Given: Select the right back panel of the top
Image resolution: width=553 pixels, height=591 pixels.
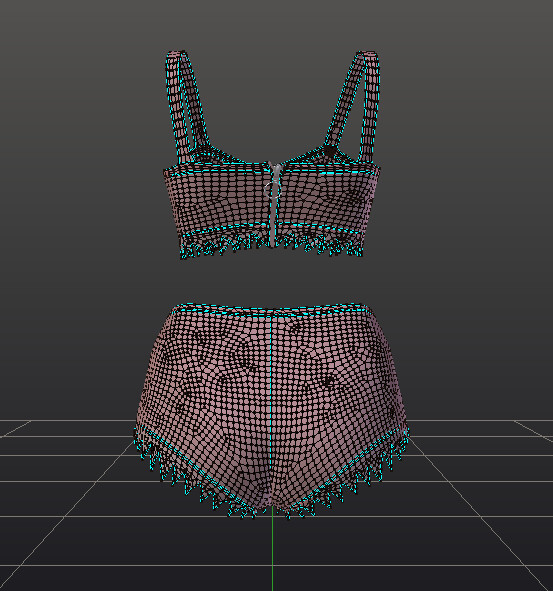Looking at the screenshot, I should click(326, 200).
